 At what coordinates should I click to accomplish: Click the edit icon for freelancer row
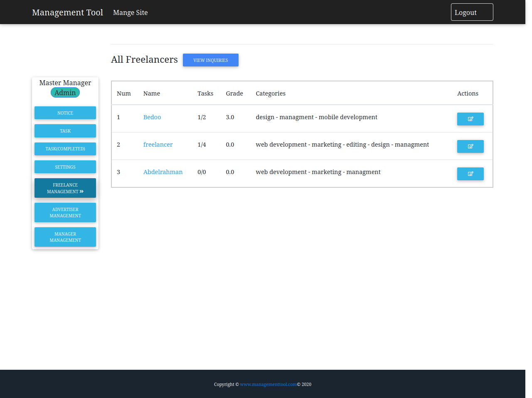pos(470,146)
